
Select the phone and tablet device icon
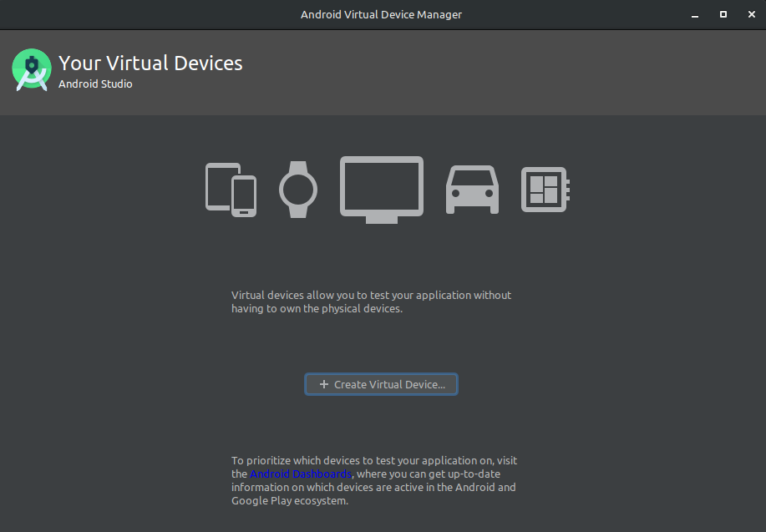point(231,190)
